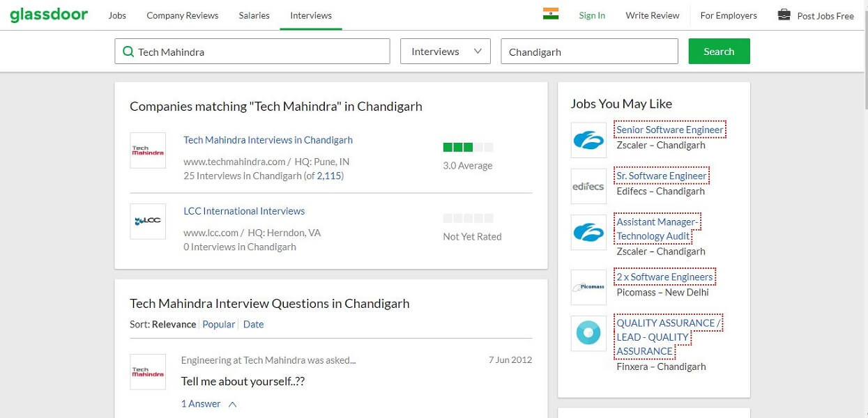This screenshot has height=418, width=868.
Task: Click the Edifecs company logo
Action: pyautogui.click(x=588, y=186)
